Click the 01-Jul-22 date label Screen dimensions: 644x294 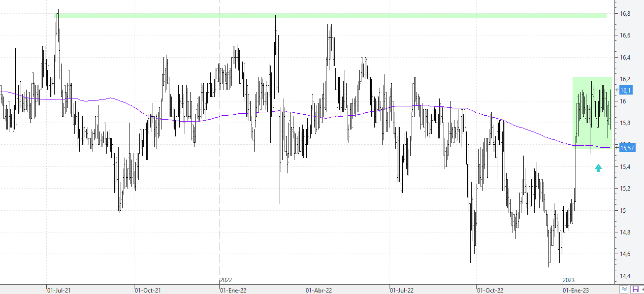click(402, 291)
